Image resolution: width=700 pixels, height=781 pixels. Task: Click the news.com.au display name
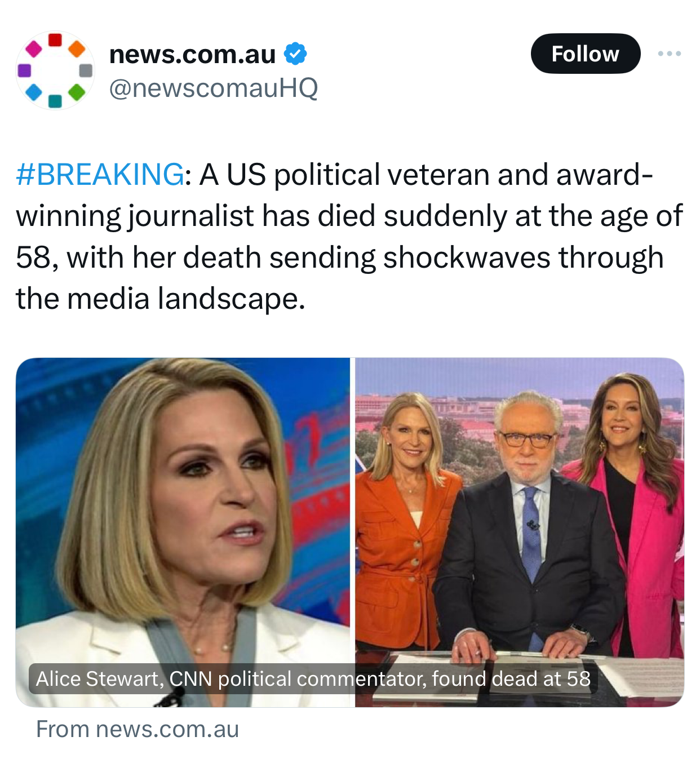[x=192, y=54]
